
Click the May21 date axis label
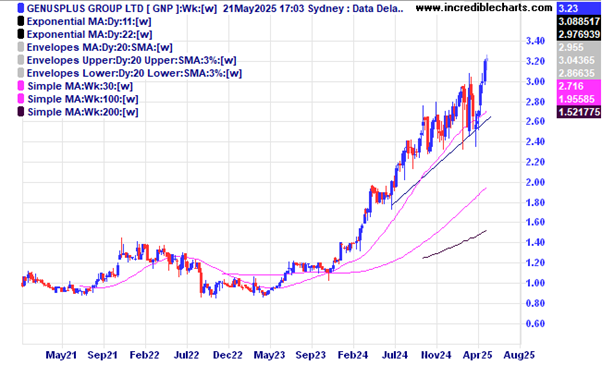61,355
